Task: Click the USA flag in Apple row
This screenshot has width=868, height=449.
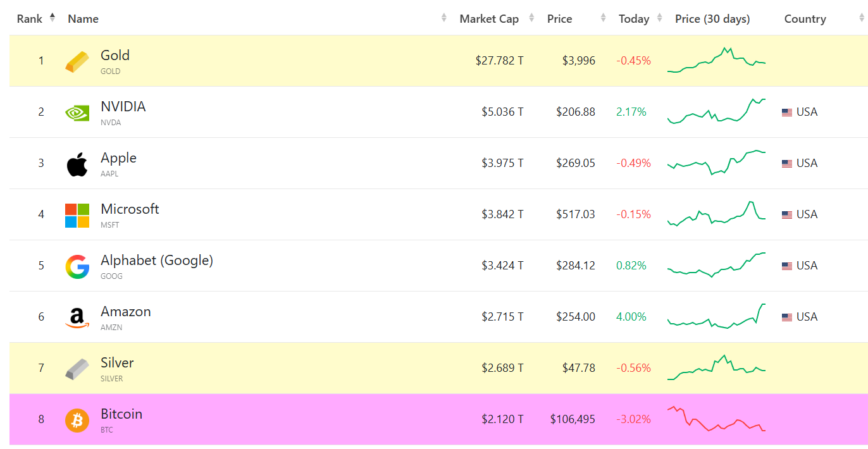Action: 786,164
